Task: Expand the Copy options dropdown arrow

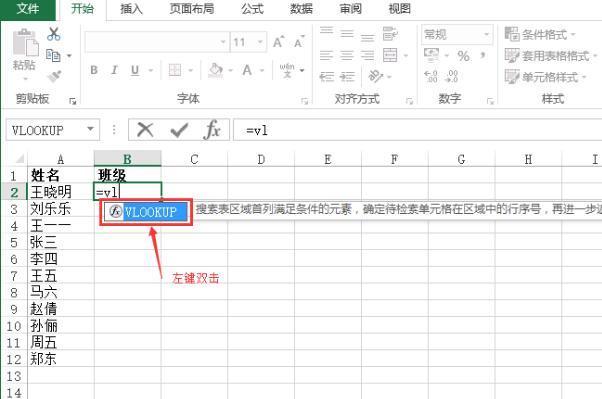Action: 69,56
